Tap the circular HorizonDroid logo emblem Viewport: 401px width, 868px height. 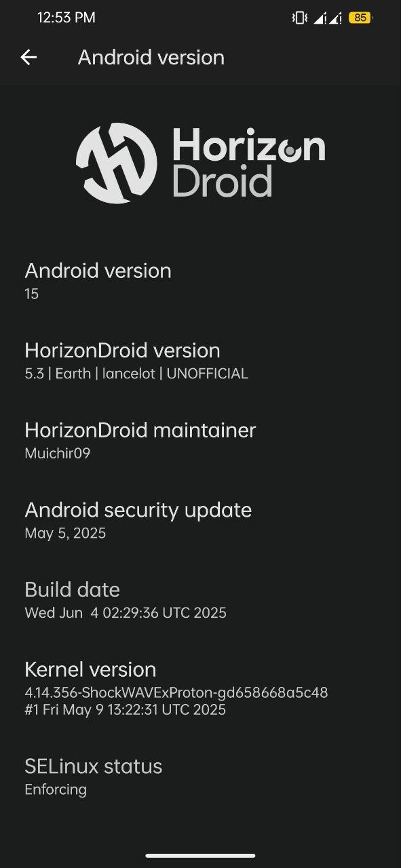(x=116, y=163)
